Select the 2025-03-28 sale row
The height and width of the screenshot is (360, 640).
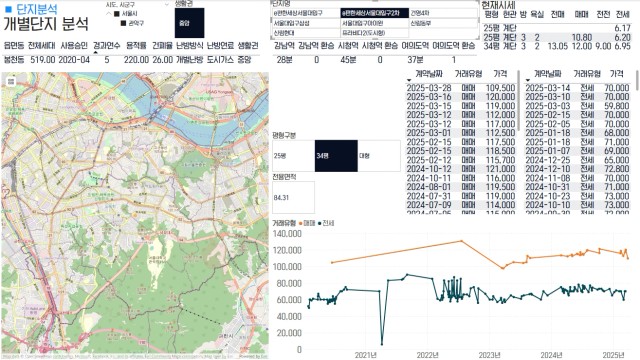pos(461,88)
